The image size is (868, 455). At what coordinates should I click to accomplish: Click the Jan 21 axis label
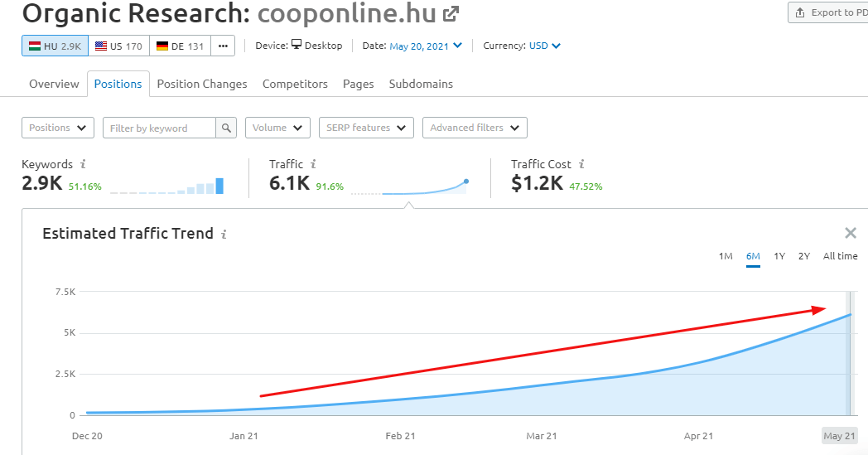tap(244, 436)
